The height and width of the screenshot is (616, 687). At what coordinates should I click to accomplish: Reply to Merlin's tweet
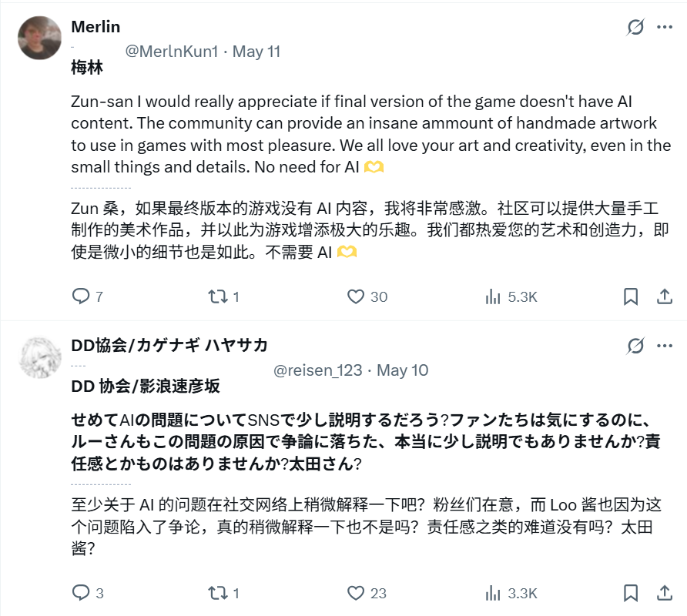[81, 296]
